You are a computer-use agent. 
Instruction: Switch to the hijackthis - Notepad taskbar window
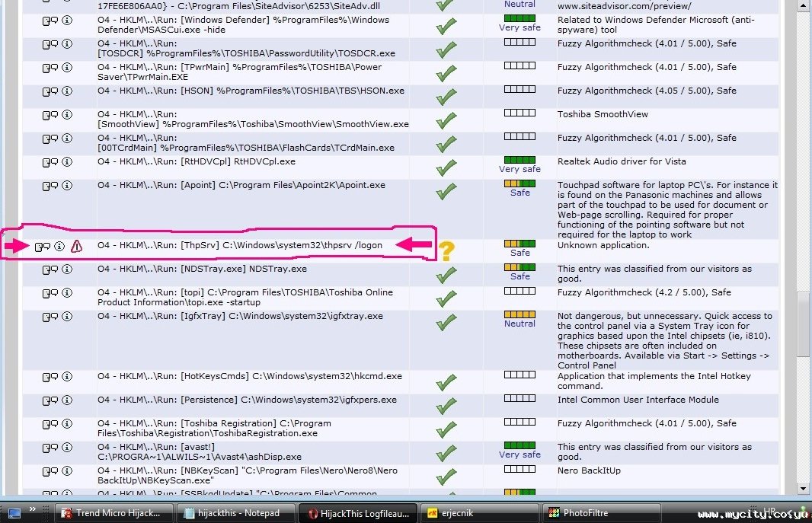click(235, 513)
